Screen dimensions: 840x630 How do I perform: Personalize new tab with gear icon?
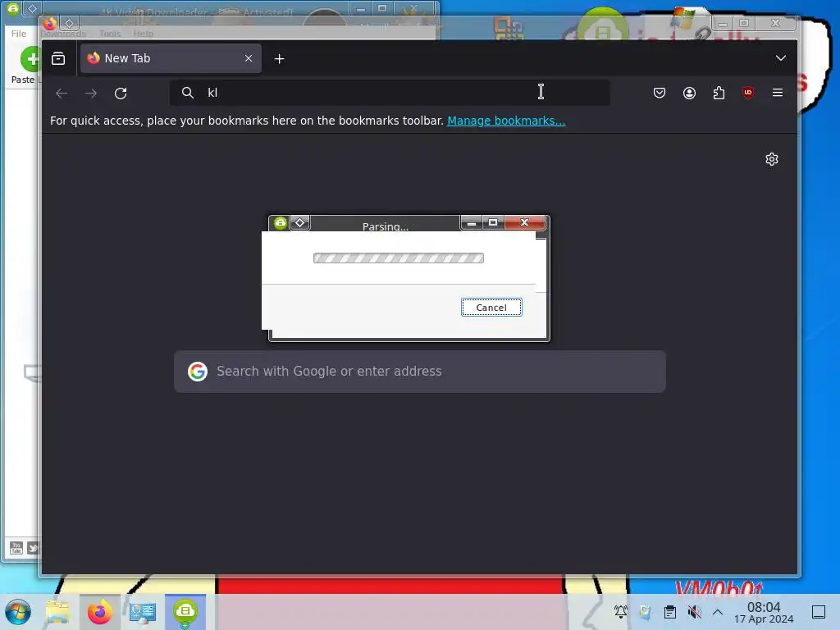pos(771,159)
